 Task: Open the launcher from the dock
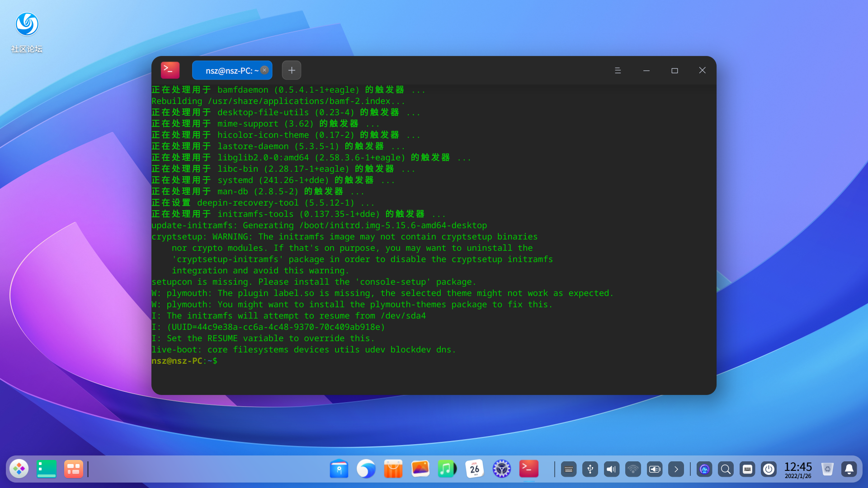click(x=19, y=469)
